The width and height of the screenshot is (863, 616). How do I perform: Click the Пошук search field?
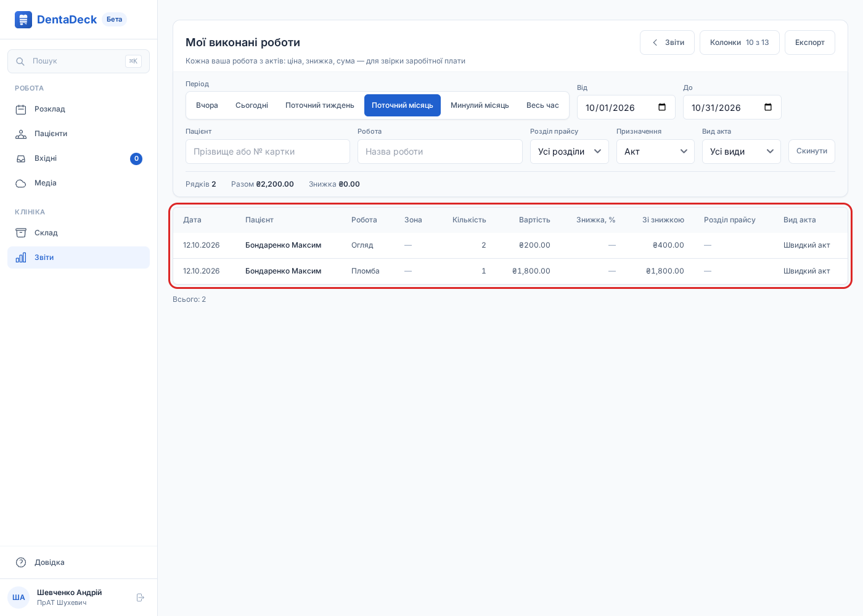tap(78, 62)
